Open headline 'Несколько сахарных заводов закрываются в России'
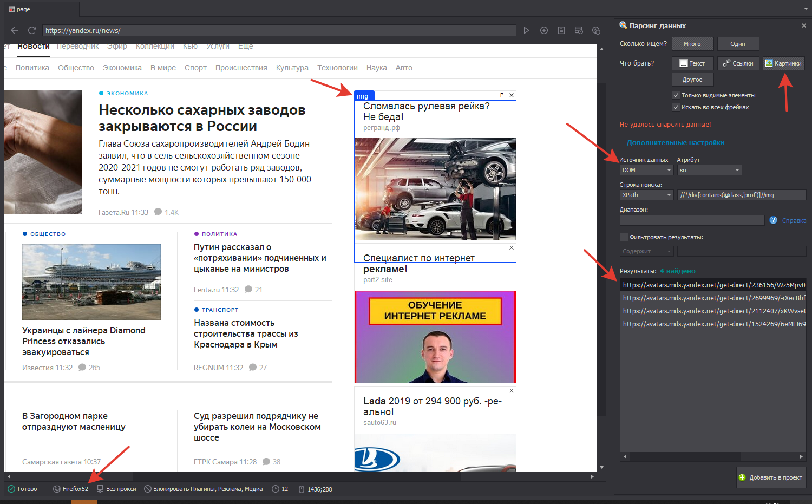 point(202,118)
